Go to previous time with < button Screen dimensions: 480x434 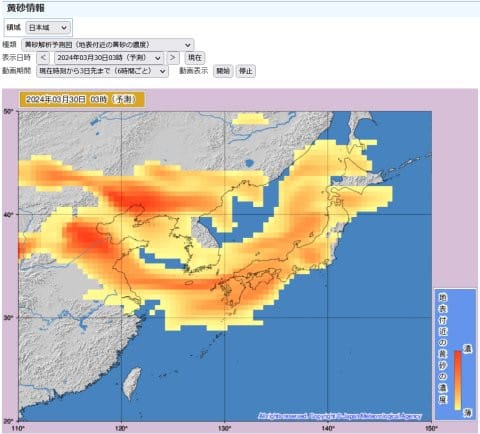(x=43, y=58)
